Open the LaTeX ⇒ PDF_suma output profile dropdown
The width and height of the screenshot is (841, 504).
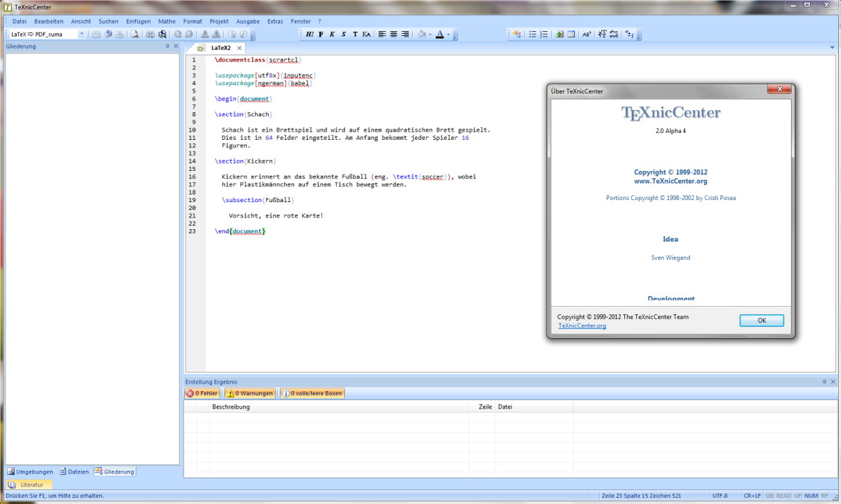coord(81,34)
